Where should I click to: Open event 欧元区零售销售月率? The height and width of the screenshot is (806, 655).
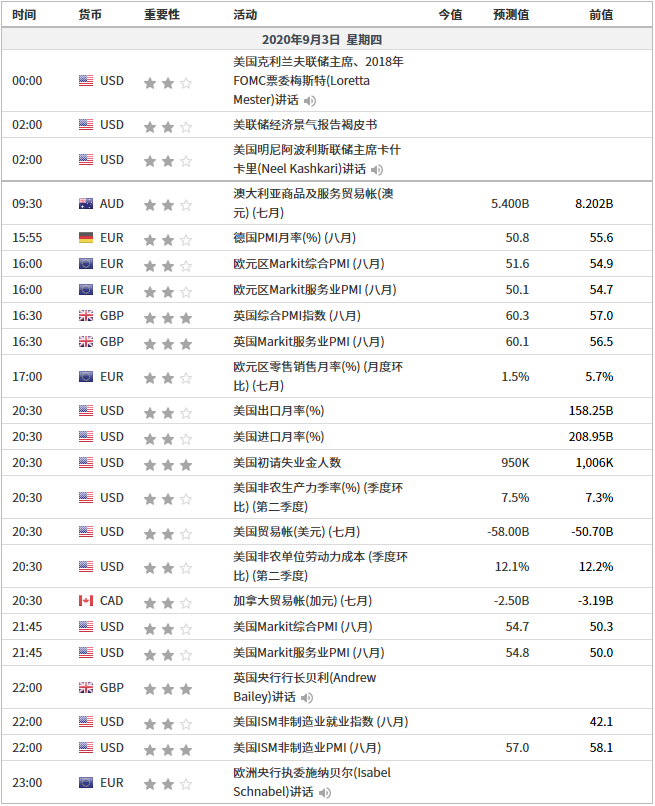tap(318, 376)
